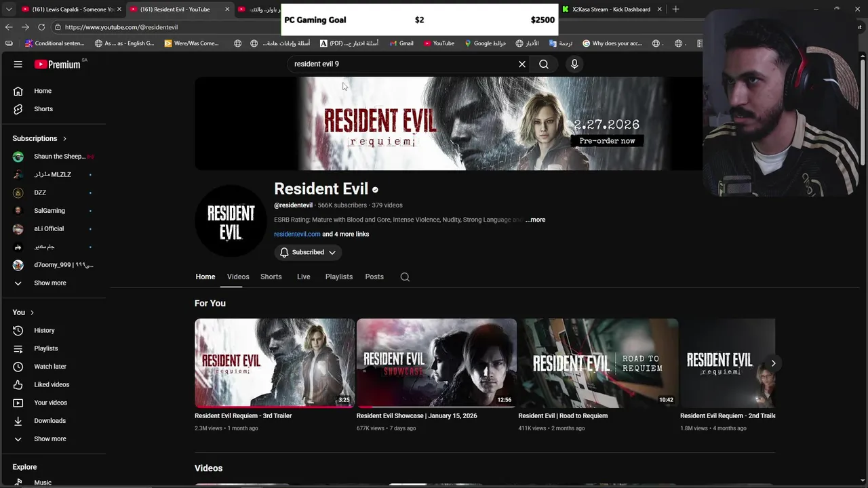This screenshot has height=488, width=868.
Task: Open a new browser tab
Action: (x=675, y=9)
